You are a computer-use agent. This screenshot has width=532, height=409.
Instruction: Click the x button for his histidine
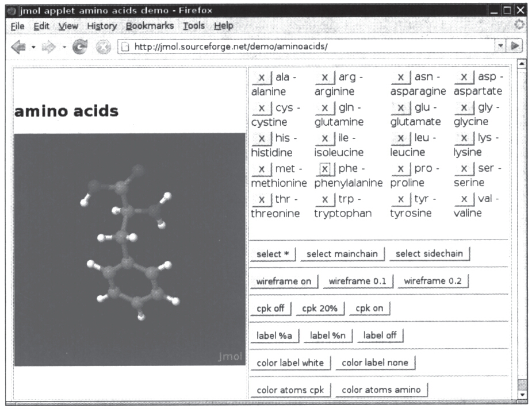[x=262, y=138]
